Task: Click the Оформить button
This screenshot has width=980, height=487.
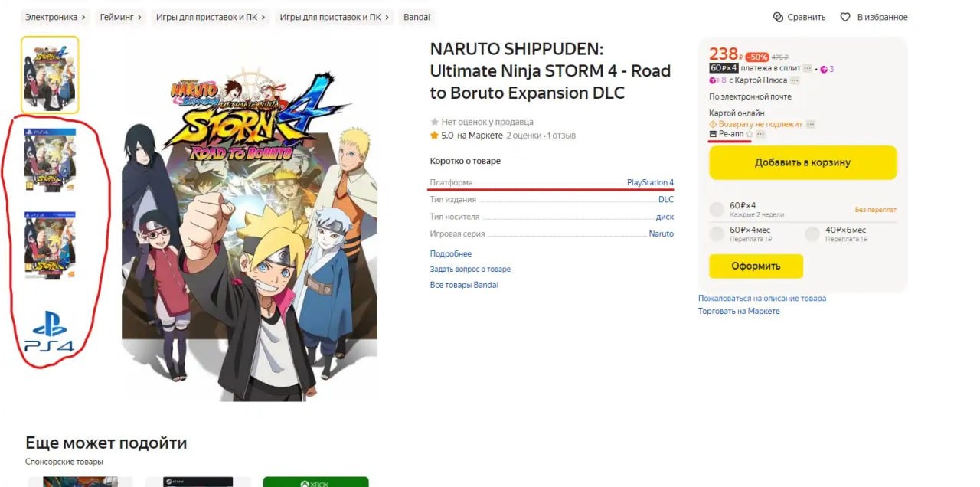Action: (x=756, y=266)
